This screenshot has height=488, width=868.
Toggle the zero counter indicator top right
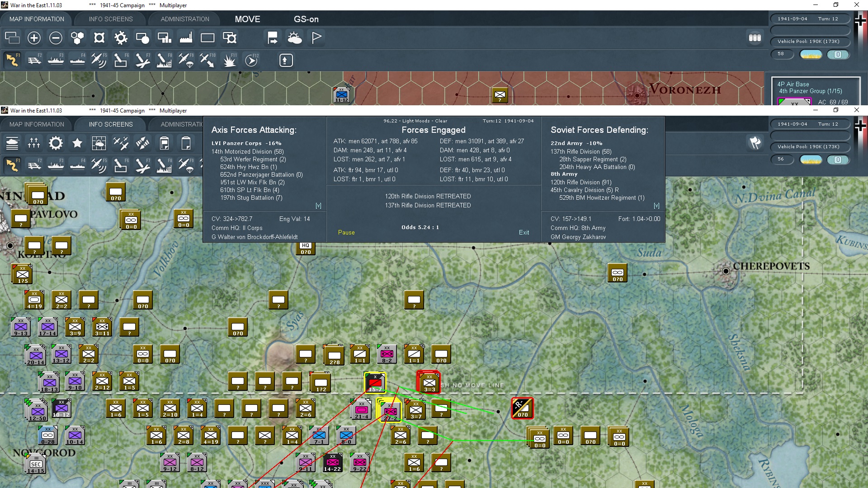point(838,54)
